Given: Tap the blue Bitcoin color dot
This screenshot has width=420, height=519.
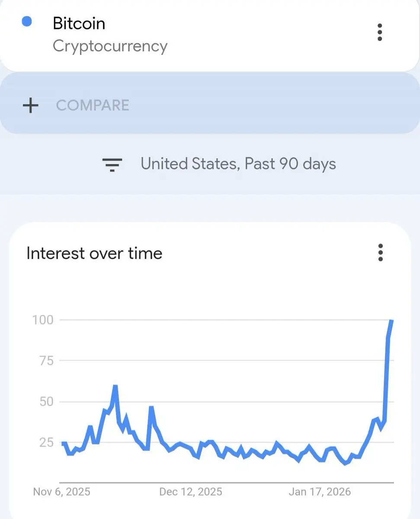Looking at the screenshot, I should 27,21.
